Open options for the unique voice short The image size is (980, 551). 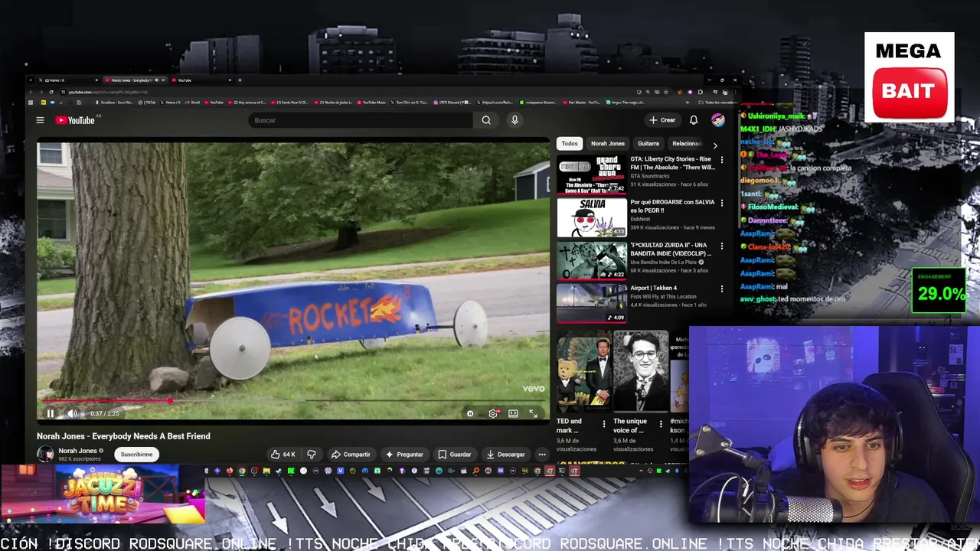(x=661, y=424)
